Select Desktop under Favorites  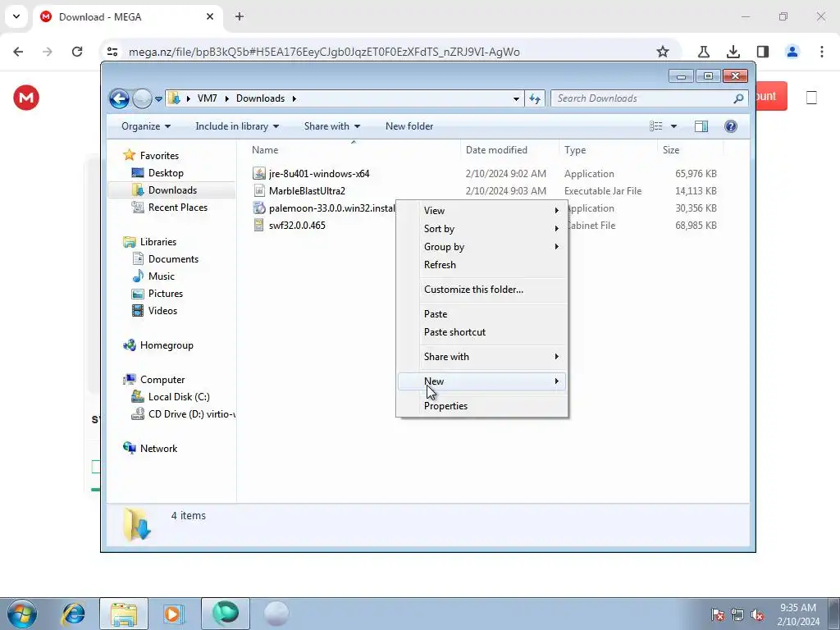click(x=166, y=173)
